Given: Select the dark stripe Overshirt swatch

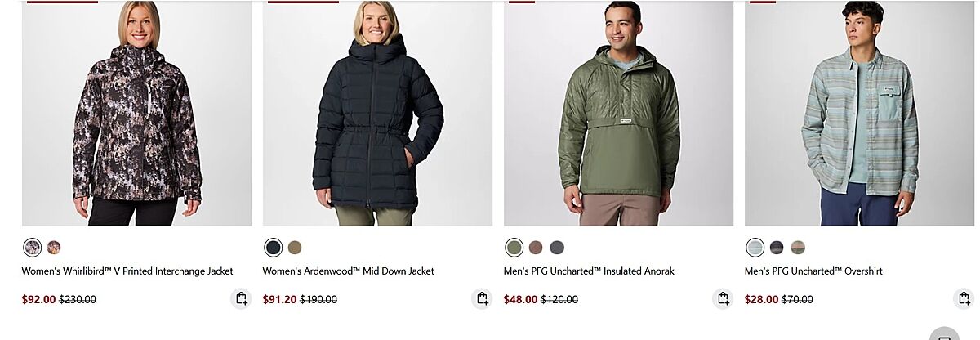Looking at the screenshot, I should pyautogui.click(x=777, y=247).
